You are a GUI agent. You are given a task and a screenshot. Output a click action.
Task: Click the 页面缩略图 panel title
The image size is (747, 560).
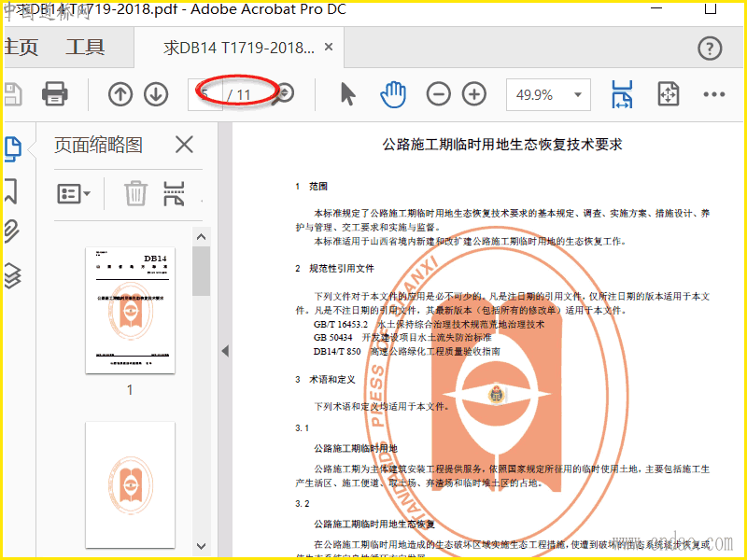point(98,145)
